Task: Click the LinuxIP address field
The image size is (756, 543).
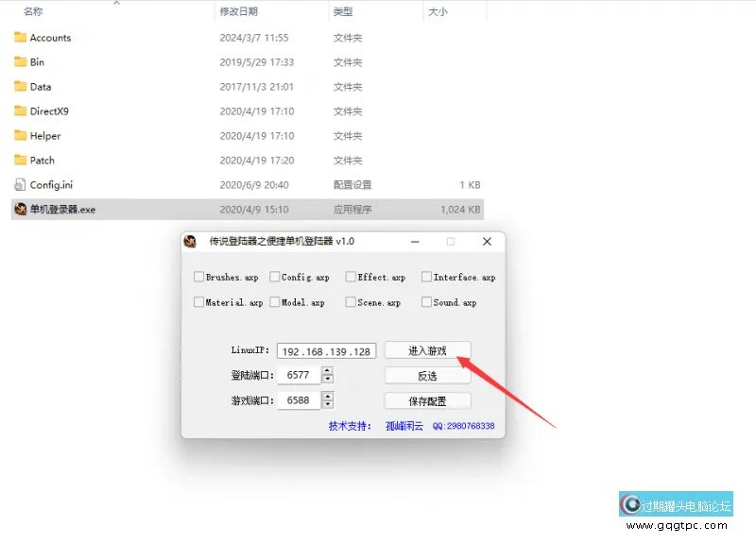Action: coord(326,351)
